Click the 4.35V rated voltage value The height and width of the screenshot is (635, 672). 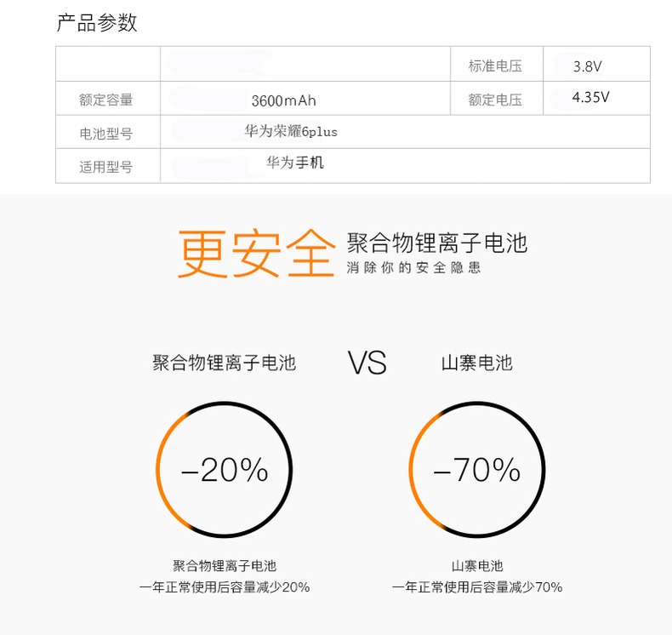coord(590,97)
